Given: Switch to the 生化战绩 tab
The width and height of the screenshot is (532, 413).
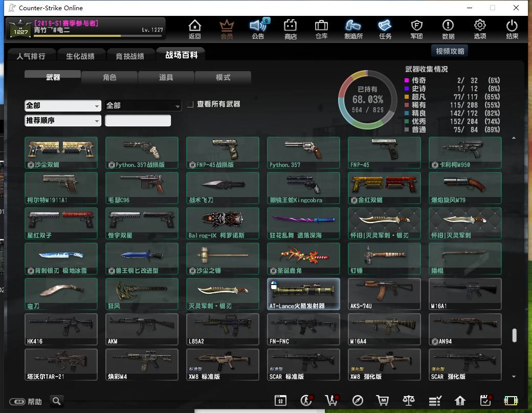Looking at the screenshot, I should pos(80,56).
